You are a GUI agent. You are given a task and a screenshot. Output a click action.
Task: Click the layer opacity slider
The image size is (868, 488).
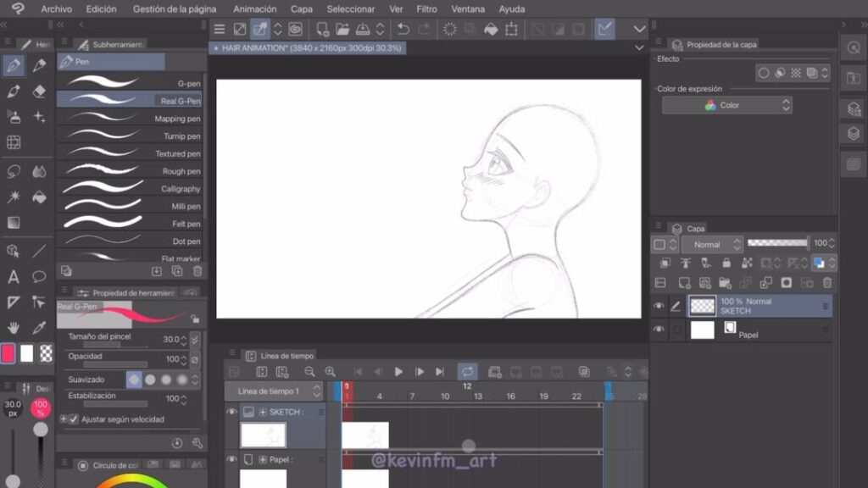point(777,243)
